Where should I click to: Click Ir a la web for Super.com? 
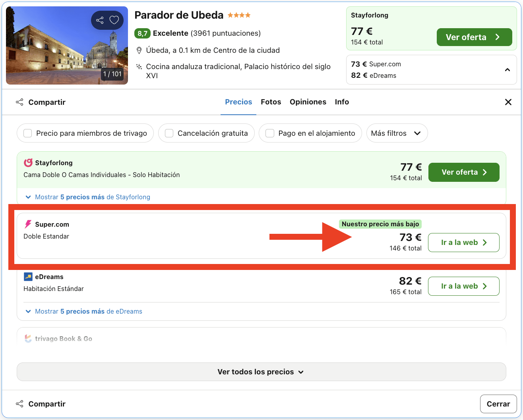(x=463, y=243)
